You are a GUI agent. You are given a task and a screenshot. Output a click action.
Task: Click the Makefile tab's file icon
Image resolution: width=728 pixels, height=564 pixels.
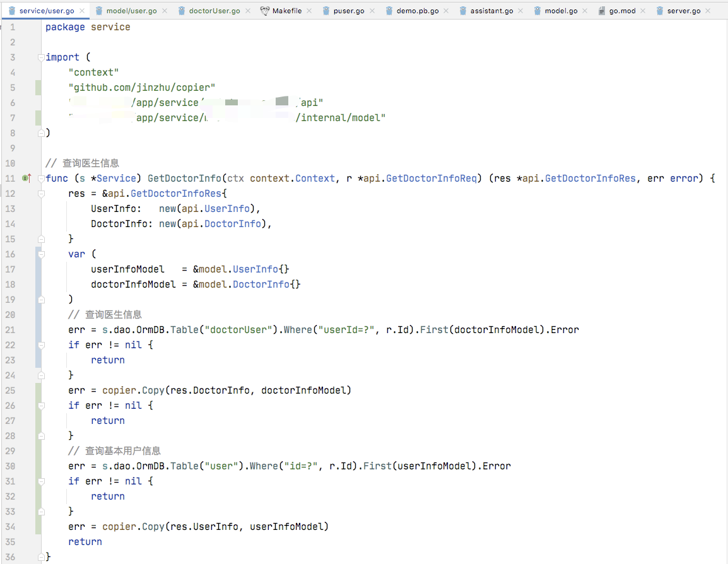pos(264,11)
